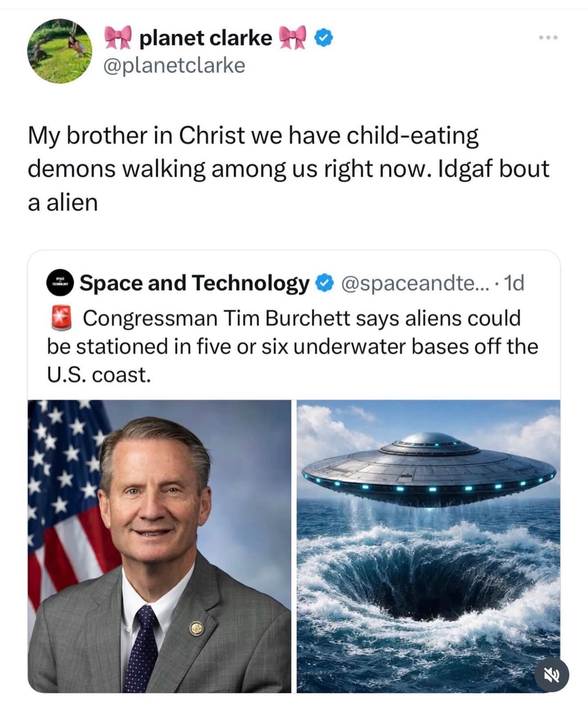The height and width of the screenshot is (702, 588).
Task: Click the red siren emoji in quoted tweet
Action: click(61, 318)
